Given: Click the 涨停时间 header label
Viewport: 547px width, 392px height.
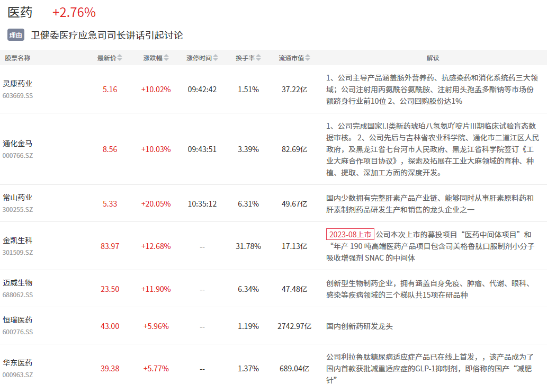Looking at the screenshot, I should click(199, 58).
